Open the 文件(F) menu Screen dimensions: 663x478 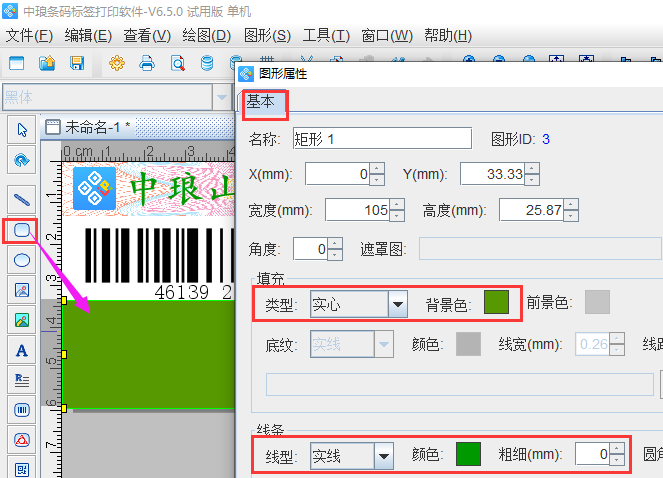click(29, 36)
